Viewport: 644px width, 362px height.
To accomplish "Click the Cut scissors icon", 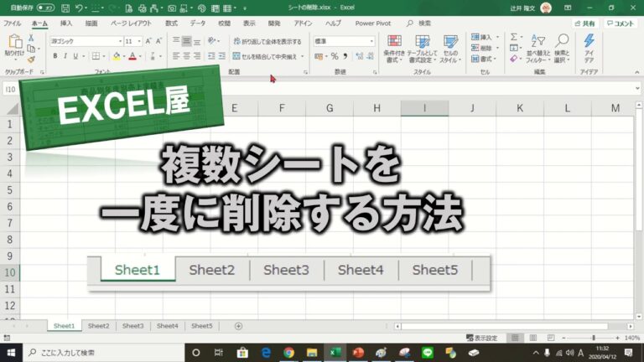I will 31,39.
